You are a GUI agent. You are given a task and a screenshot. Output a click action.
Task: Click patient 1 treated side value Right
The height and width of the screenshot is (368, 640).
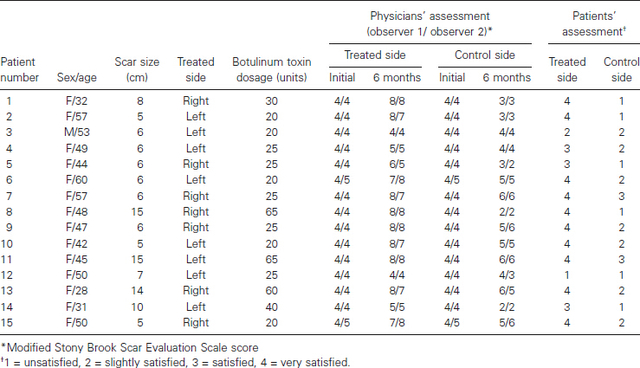tap(196, 101)
